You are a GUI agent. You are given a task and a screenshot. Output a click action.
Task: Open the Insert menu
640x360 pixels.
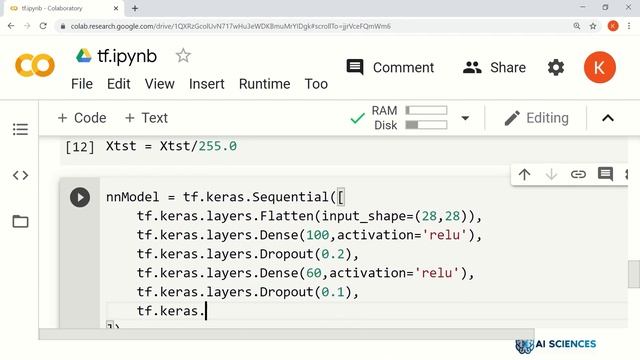(207, 84)
